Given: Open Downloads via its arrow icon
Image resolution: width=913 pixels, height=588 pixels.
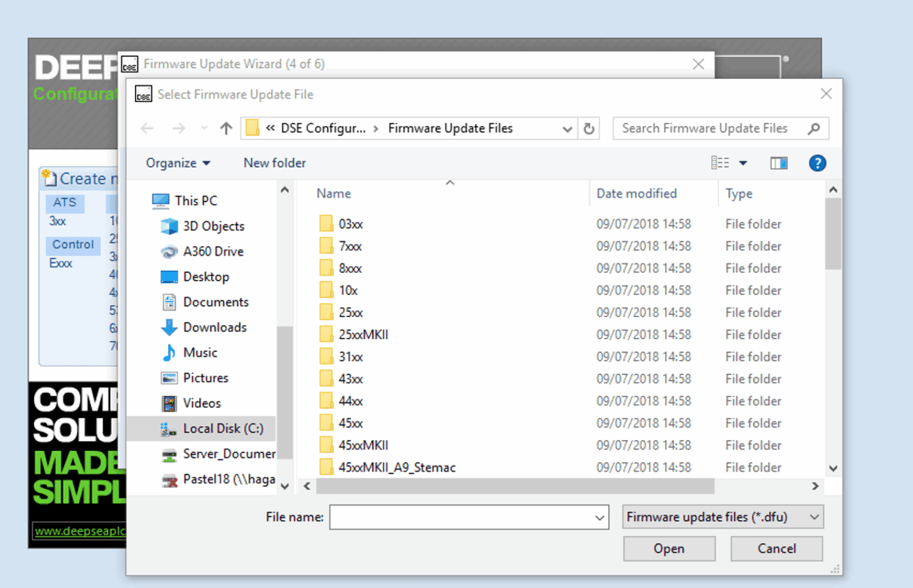Looking at the screenshot, I should click(169, 328).
